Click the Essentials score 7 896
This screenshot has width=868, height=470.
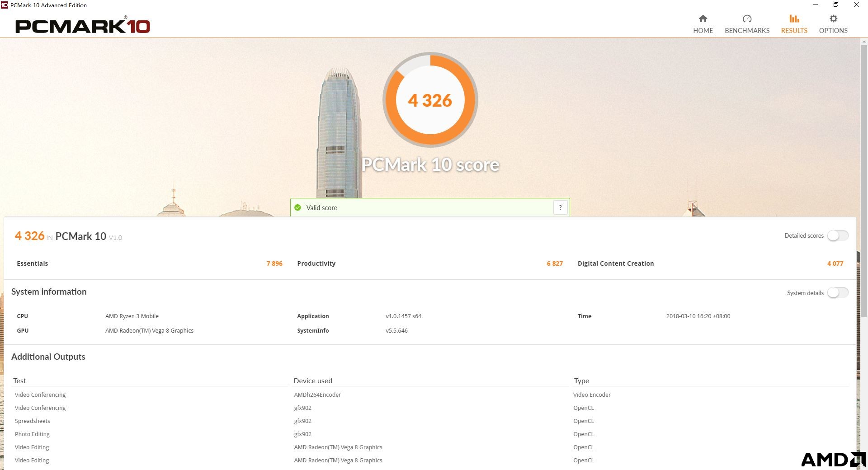coord(274,263)
